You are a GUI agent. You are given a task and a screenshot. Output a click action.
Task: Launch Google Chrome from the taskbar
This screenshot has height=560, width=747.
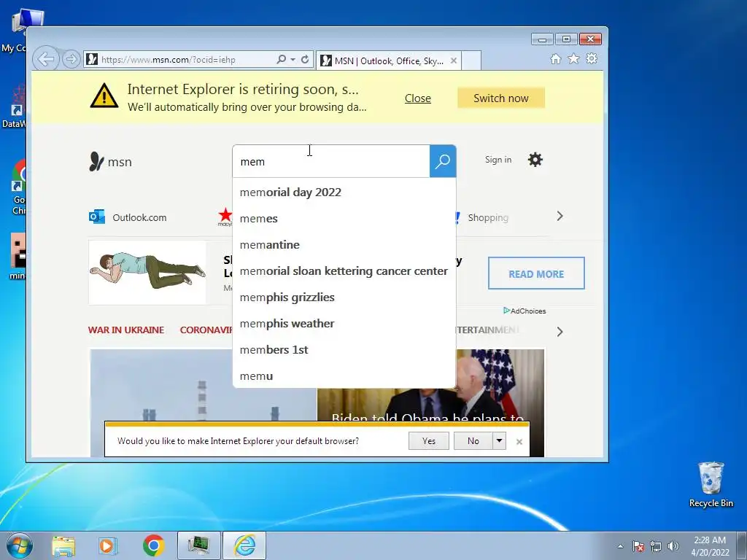pyautogui.click(x=153, y=545)
